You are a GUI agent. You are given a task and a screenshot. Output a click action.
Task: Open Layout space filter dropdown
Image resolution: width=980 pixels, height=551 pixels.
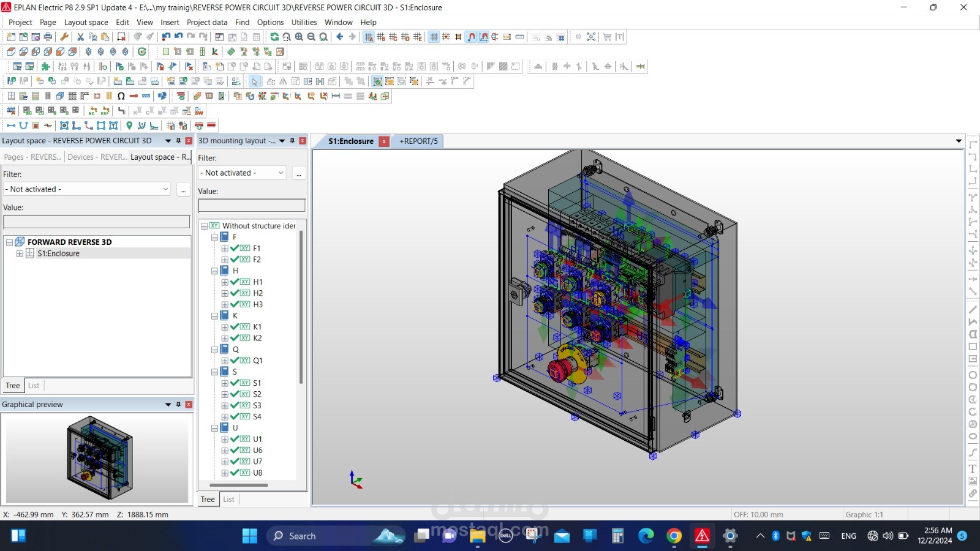pos(165,189)
